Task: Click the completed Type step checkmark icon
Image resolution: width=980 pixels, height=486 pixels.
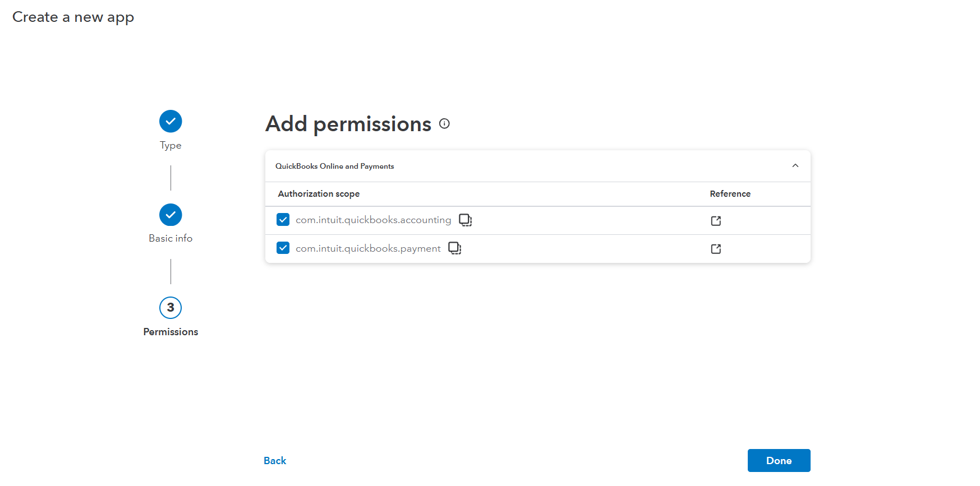Action: point(171,121)
